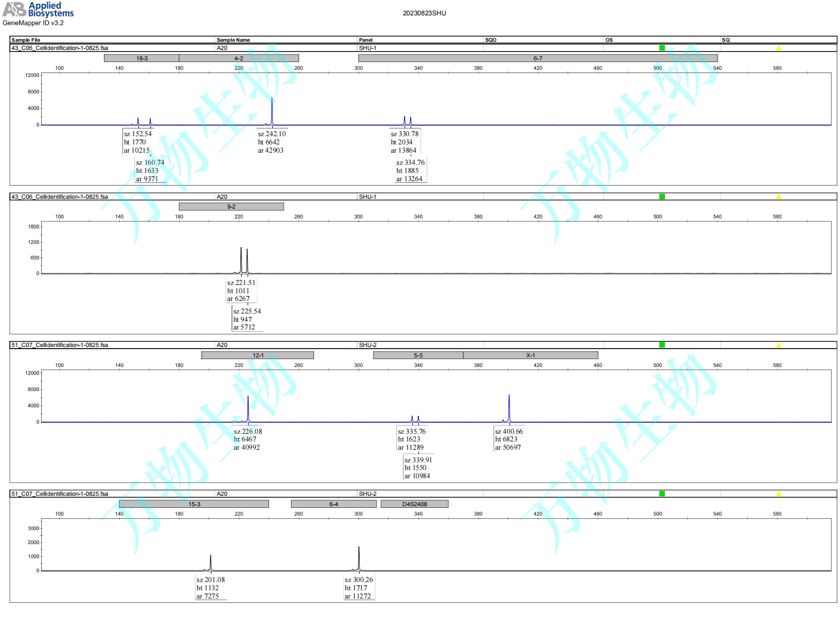Select the 6-7 marker range bar
The width and height of the screenshot is (840, 621).
click(x=537, y=58)
